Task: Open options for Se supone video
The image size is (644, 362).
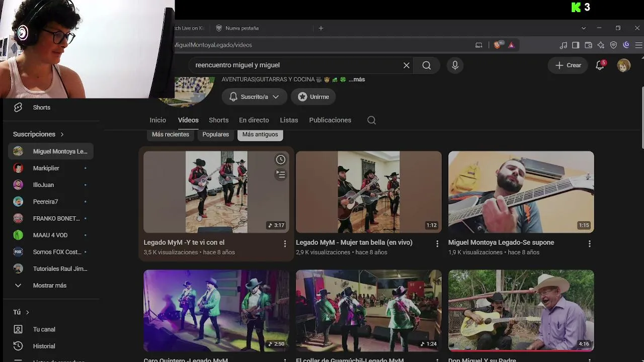Action: [x=590, y=243]
